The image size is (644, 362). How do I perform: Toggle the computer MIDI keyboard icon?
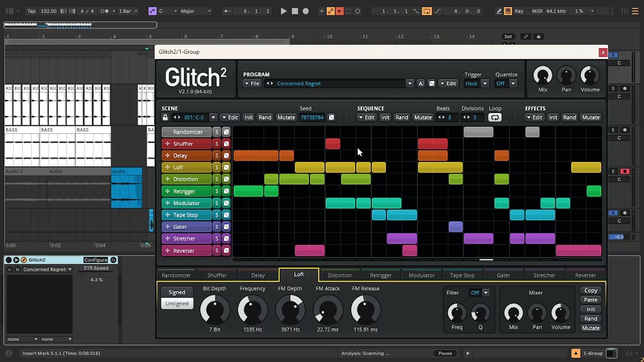[x=508, y=11]
